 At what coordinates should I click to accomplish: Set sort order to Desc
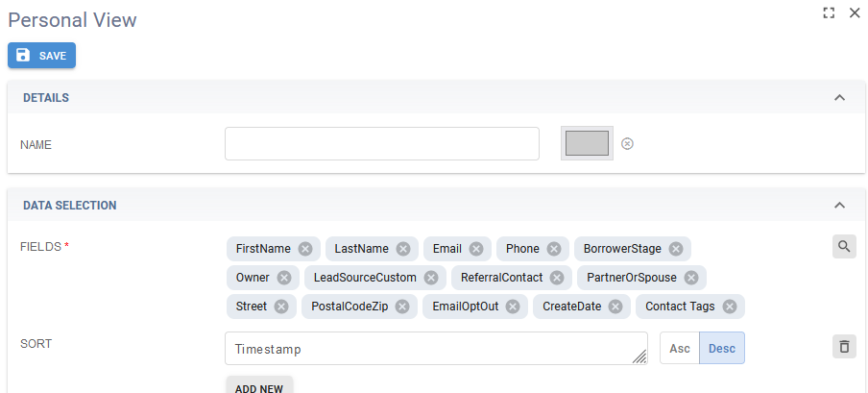[x=722, y=349]
